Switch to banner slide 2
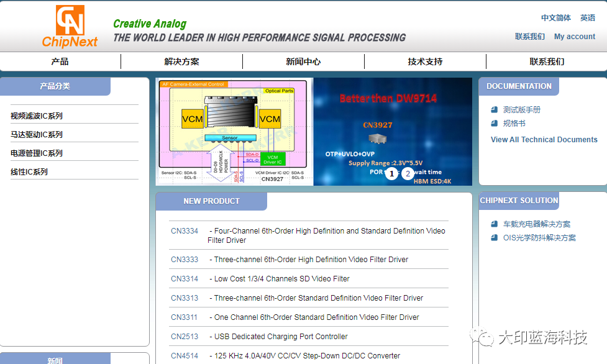The width and height of the screenshot is (607, 364). (408, 174)
